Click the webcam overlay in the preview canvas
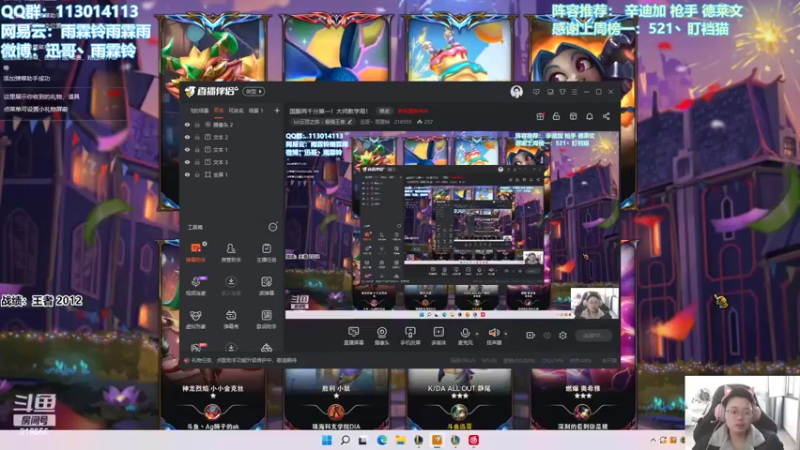800x450 pixels. point(595,303)
